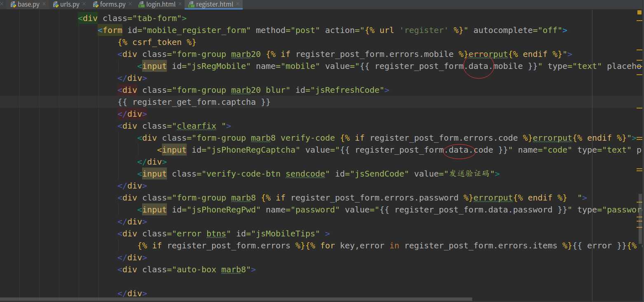Click the "jsMobileTips" id value
The image size is (644, 302).
pyautogui.click(x=288, y=234)
